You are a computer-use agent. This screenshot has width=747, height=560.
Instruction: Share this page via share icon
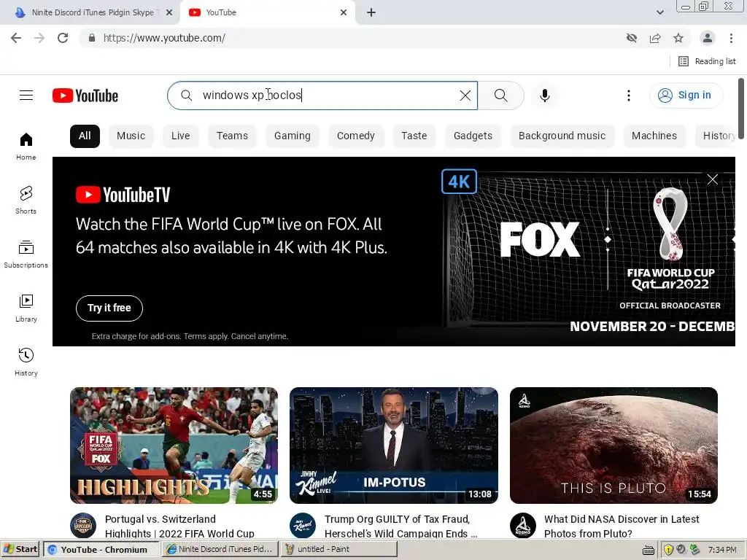(x=655, y=38)
